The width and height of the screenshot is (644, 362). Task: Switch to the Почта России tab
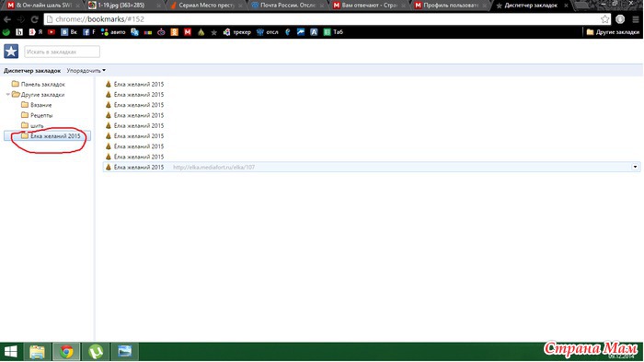(x=287, y=6)
